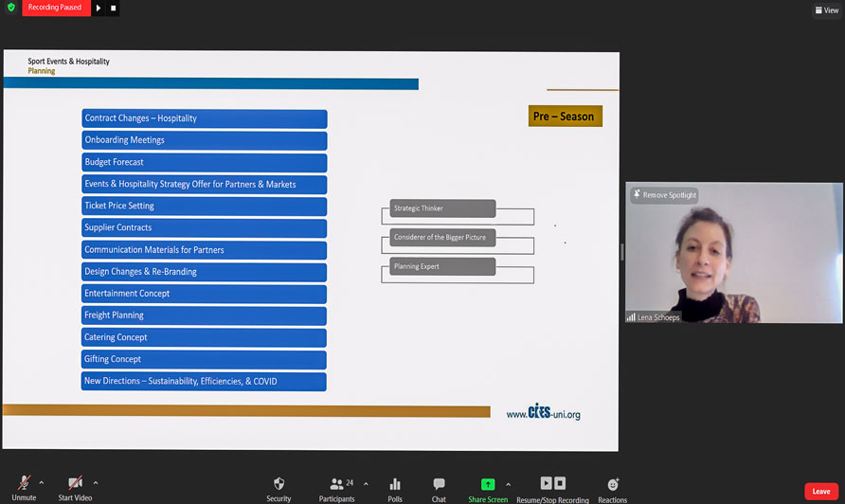The image size is (845, 504).
Task: Click the signal strength icon by Lena Schoeps
Action: click(631, 317)
